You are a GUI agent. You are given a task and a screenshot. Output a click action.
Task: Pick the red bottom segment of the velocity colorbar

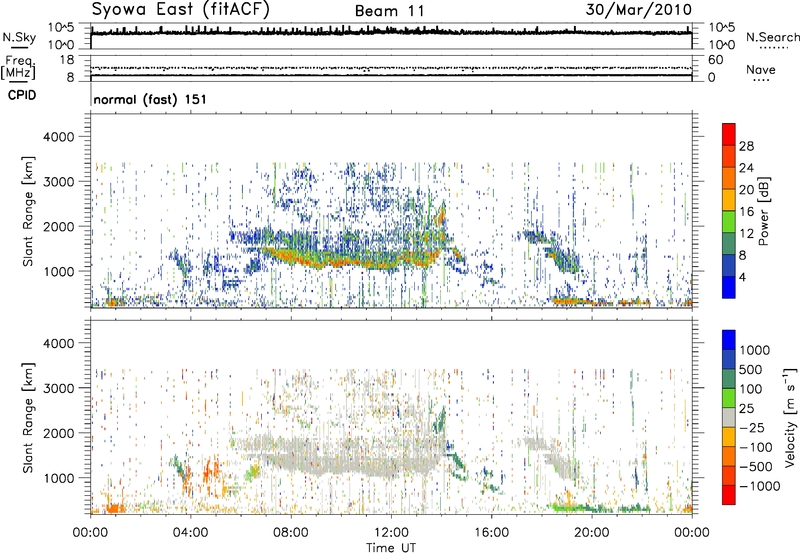pos(729,495)
